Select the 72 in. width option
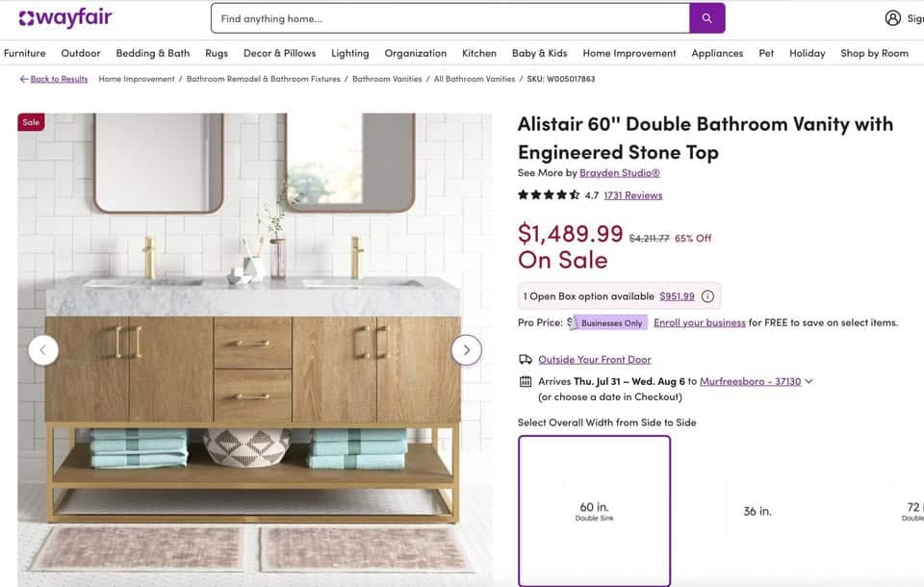The image size is (924, 587). point(913,511)
